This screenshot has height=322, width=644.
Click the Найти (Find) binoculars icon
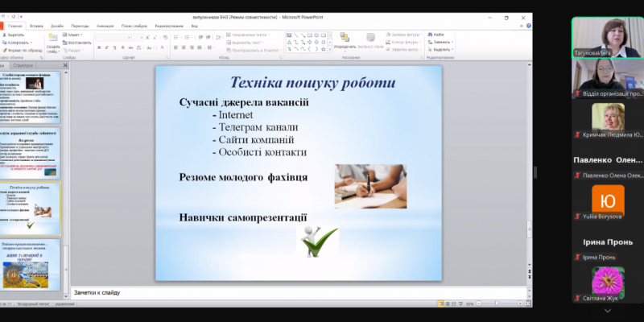[436, 35]
